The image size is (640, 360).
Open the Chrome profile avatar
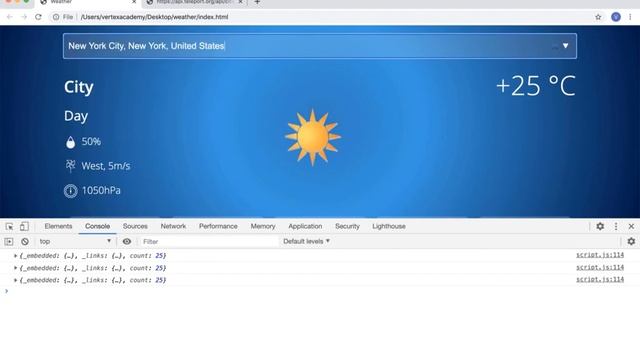click(616, 17)
